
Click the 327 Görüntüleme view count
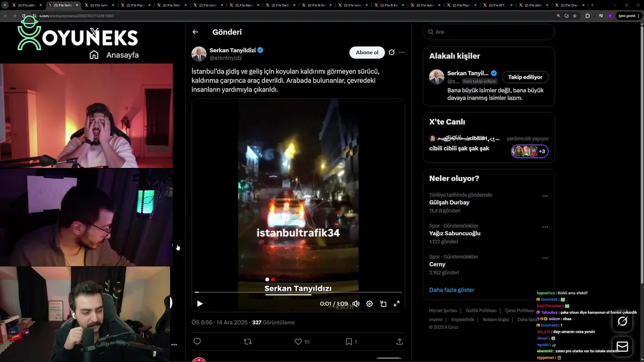coord(273,322)
